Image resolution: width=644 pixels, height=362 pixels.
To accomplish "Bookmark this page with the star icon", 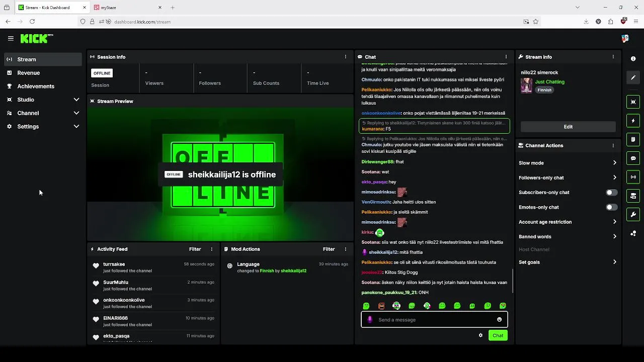I will click(x=536, y=22).
